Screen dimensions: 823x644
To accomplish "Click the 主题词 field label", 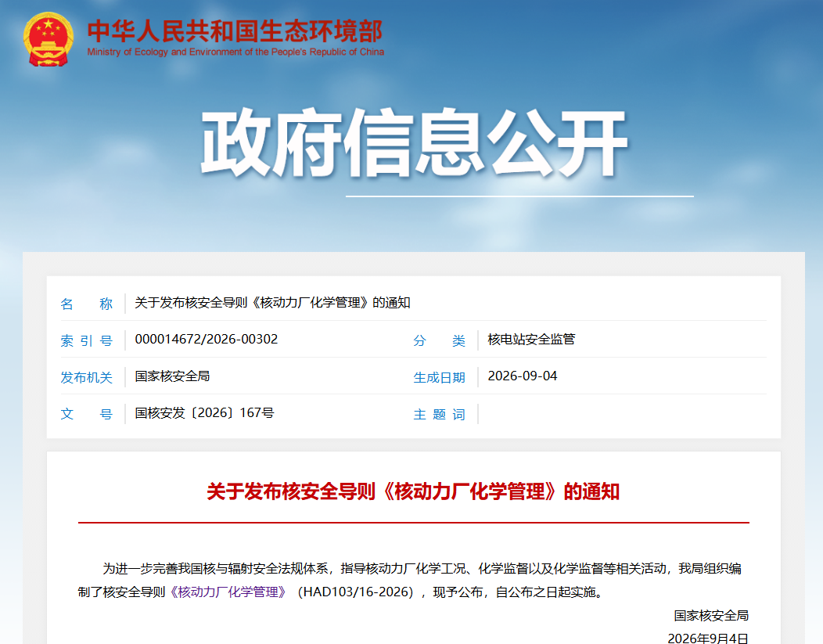I will click(439, 414).
